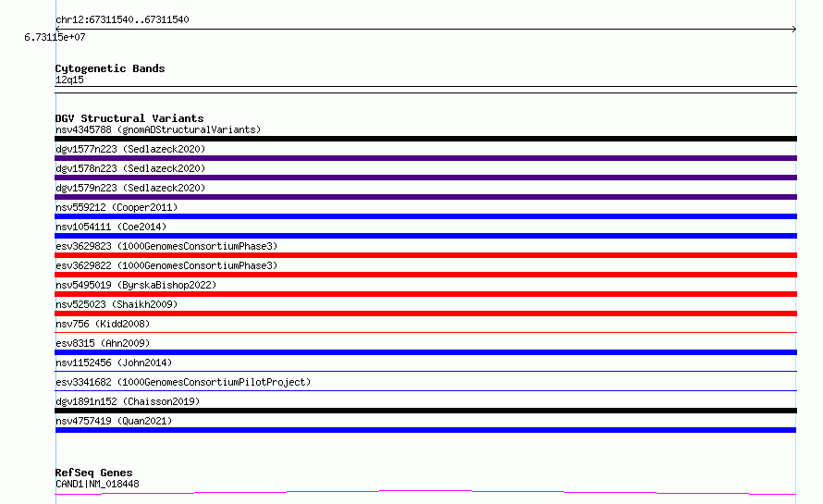
Task: Select the DGV Structural Variants track title
Action: tap(129, 118)
